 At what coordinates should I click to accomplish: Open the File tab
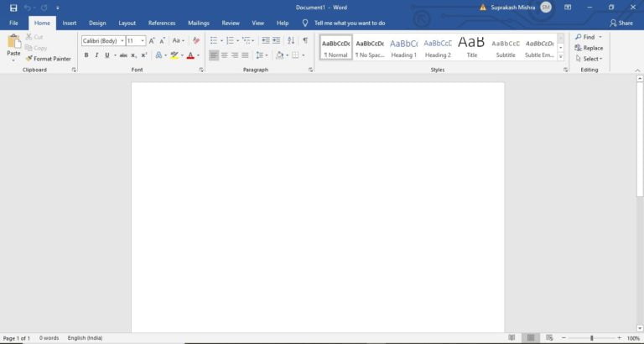[x=13, y=23]
